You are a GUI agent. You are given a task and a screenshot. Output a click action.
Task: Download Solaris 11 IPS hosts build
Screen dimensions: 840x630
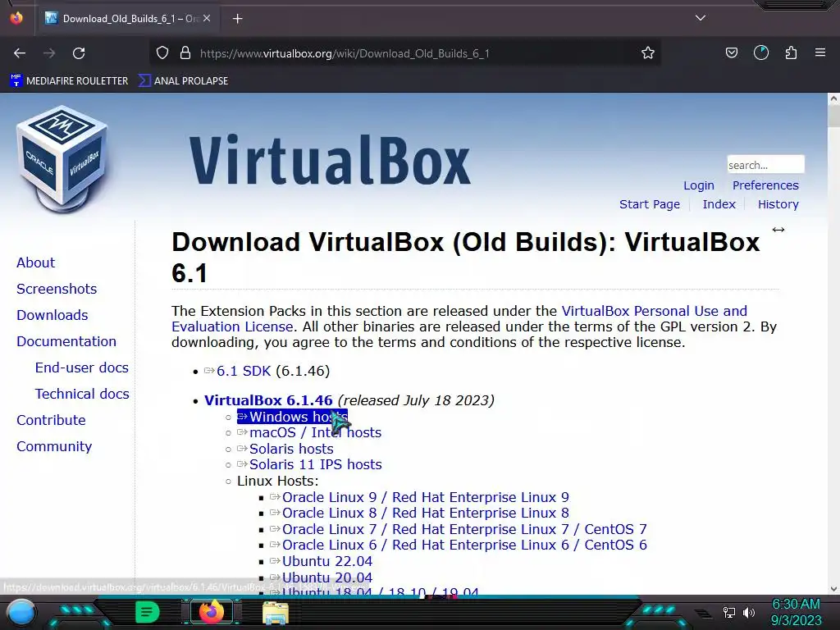[316, 464]
